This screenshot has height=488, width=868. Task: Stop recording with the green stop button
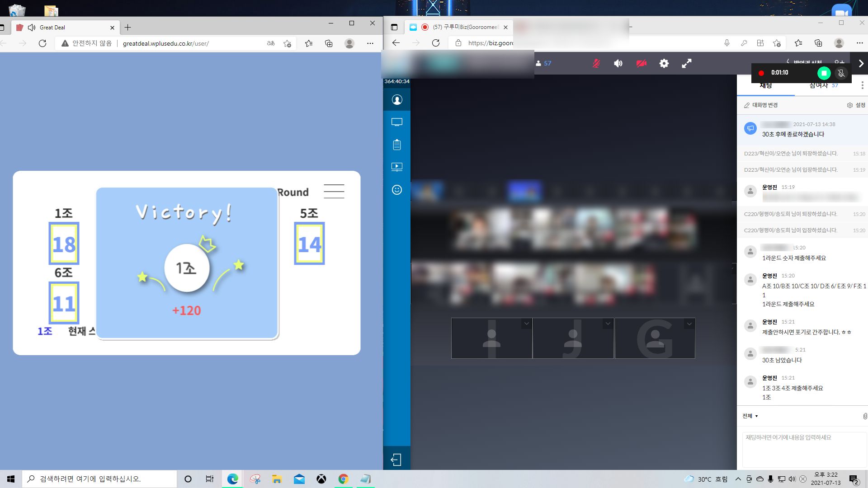824,73
